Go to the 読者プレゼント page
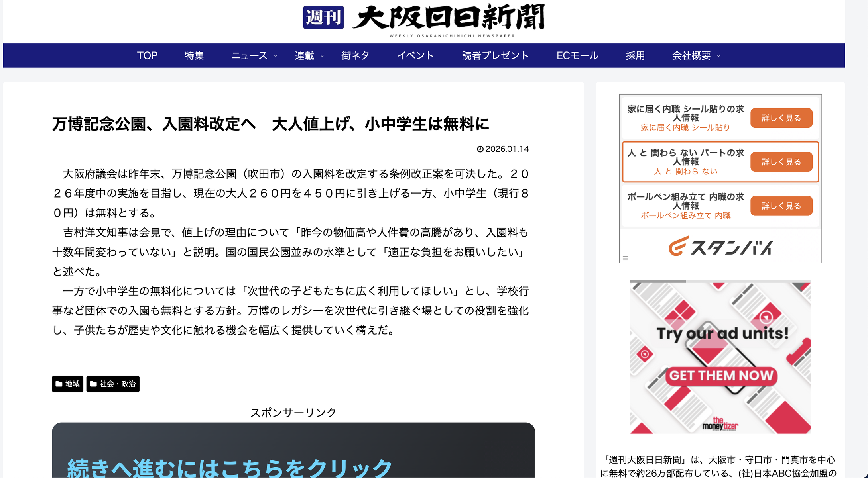 click(x=495, y=56)
